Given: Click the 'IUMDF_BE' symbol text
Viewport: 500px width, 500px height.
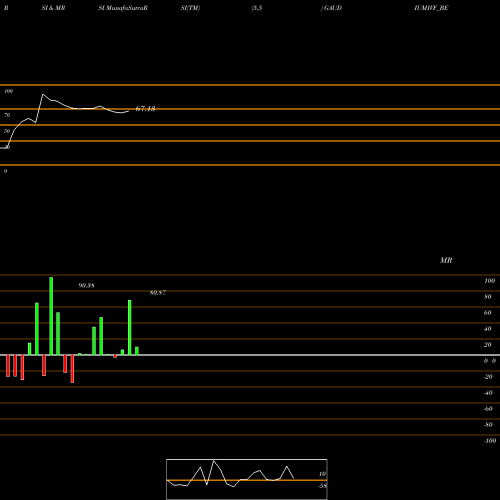Looking at the screenshot, I should coord(431,8).
